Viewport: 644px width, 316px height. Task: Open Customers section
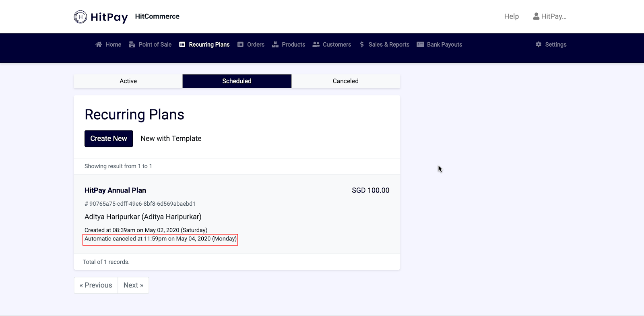(x=332, y=45)
